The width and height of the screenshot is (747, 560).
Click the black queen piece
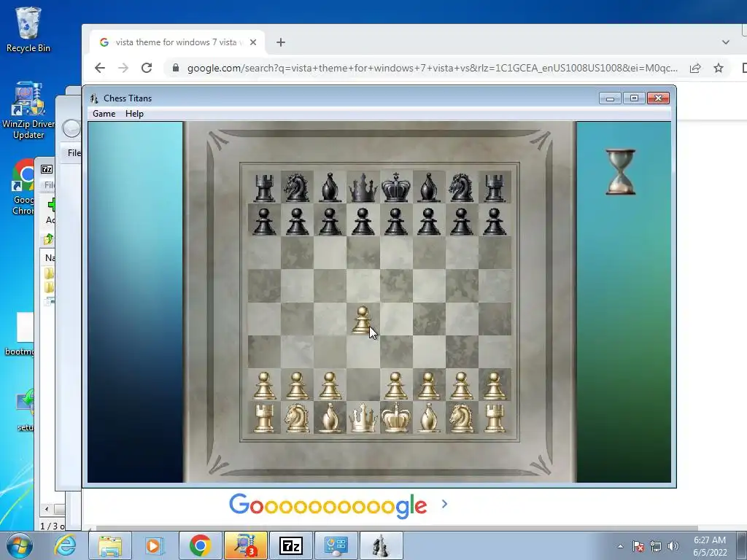tap(363, 187)
